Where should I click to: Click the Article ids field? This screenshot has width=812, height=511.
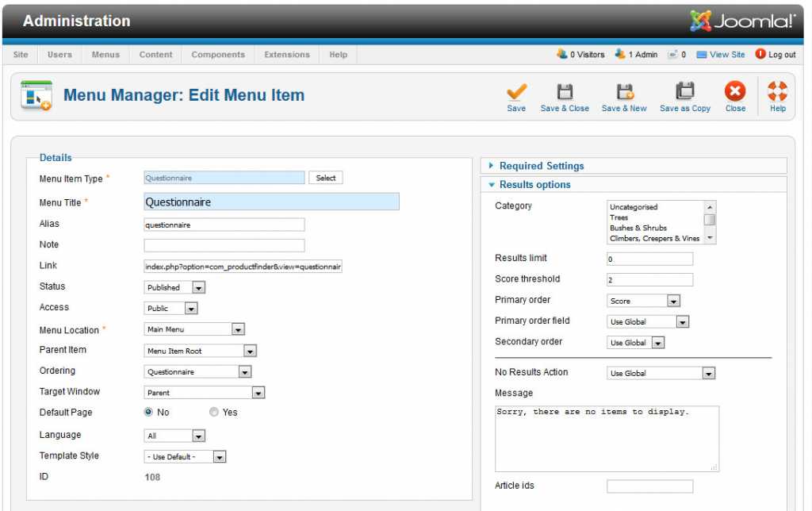click(650, 486)
